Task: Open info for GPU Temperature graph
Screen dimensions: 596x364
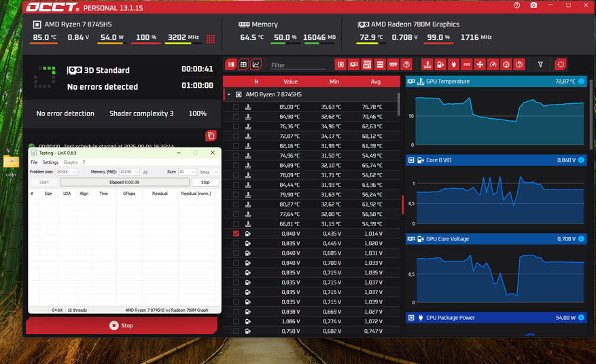Action: [x=581, y=81]
